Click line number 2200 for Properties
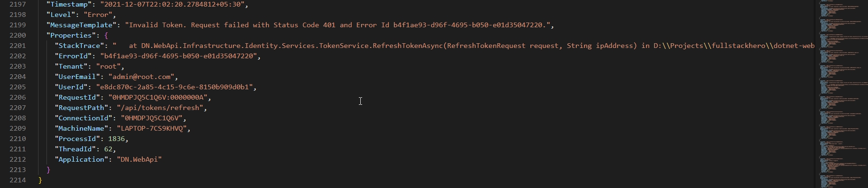 coord(17,35)
